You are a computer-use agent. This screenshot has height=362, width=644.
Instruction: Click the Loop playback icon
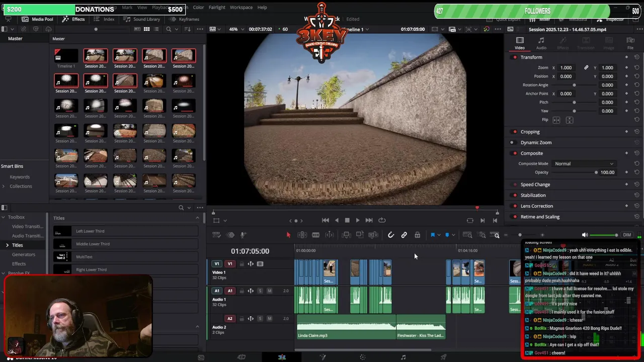click(382, 220)
